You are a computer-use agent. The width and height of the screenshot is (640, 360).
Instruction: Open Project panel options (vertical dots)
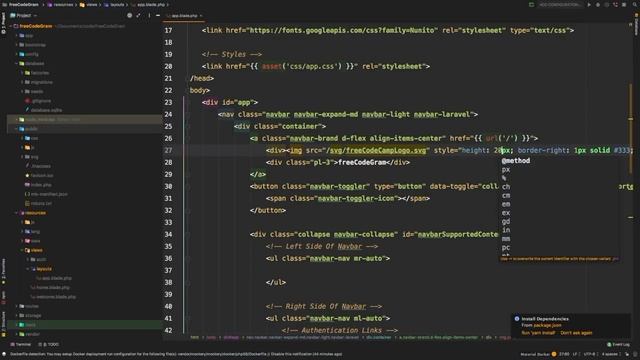(x=149, y=15)
